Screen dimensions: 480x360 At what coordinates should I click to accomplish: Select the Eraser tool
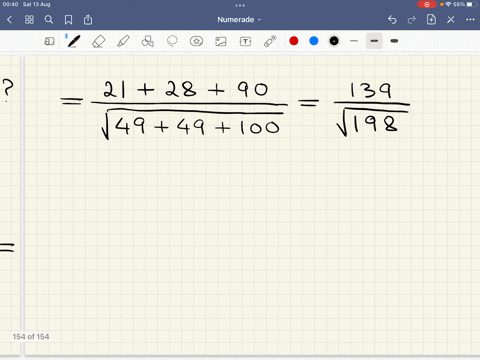click(x=99, y=41)
